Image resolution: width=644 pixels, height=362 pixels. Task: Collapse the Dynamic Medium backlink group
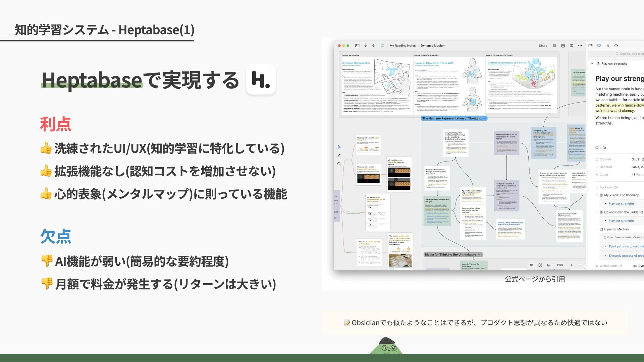coord(597,229)
